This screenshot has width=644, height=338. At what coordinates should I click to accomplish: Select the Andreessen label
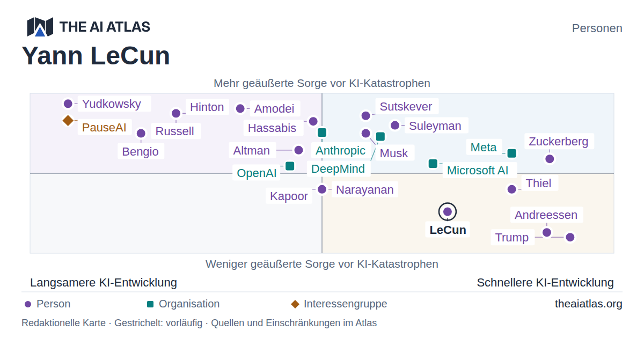click(x=546, y=215)
